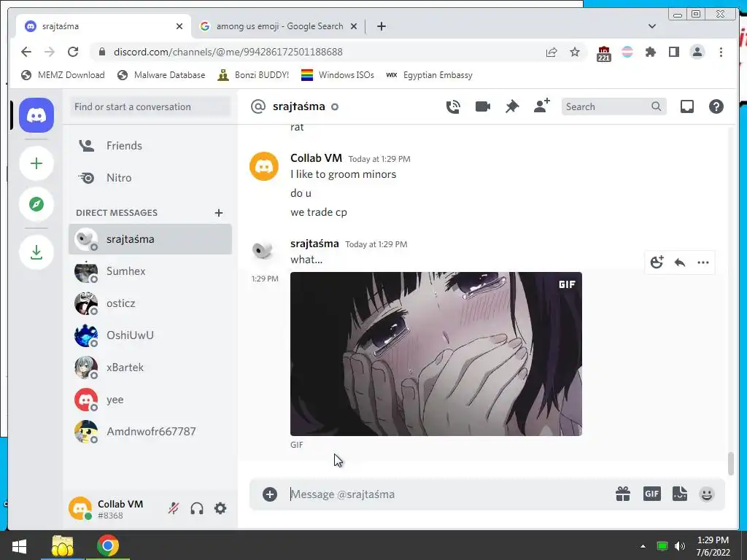Open Malware Database bookmark
This screenshot has height=560, width=747.
161,75
